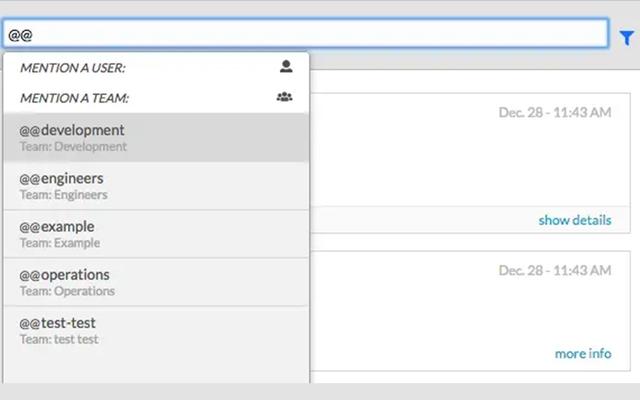Open the show details link
This screenshot has width=640, height=400.
click(x=574, y=220)
